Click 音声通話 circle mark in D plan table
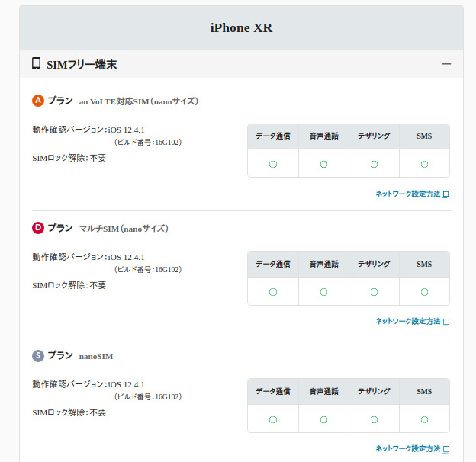 pos(323,291)
